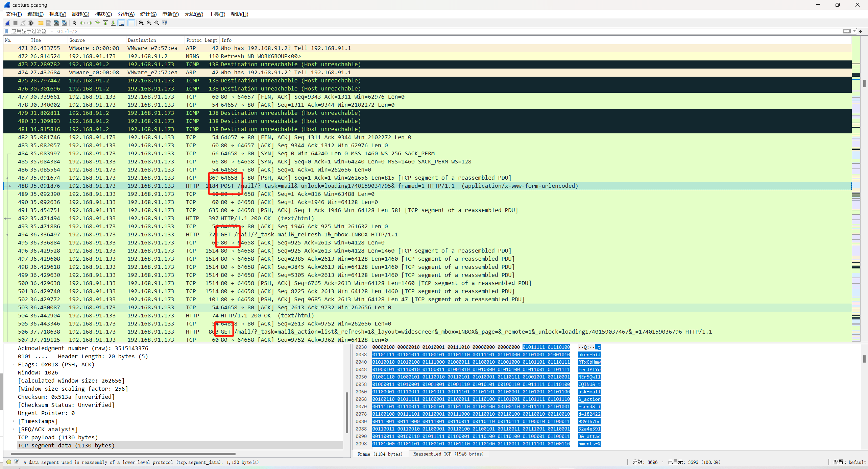Click the find packet magnifier icon

74,23
